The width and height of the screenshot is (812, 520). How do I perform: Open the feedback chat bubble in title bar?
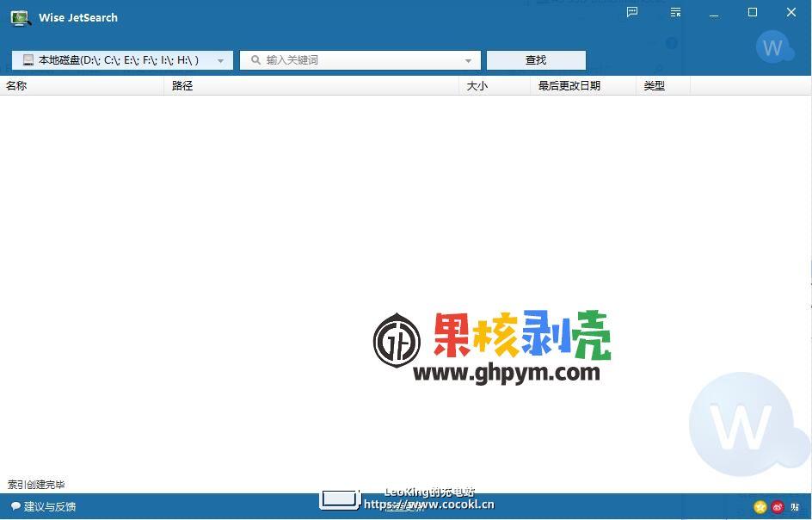[x=631, y=12]
